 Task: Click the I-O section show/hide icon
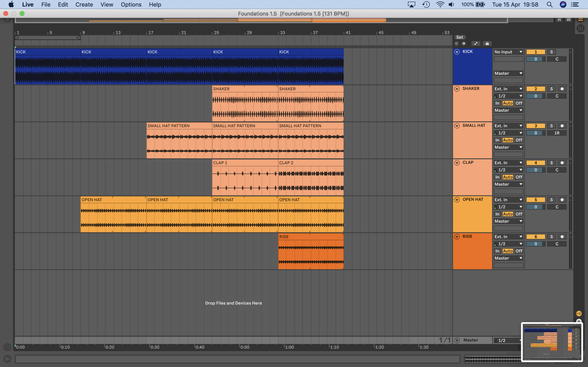[x=579, y=313]
